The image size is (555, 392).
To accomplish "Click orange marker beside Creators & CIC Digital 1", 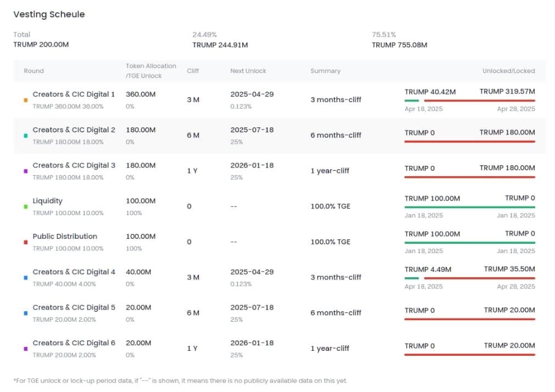I will [x=26, y=100].
